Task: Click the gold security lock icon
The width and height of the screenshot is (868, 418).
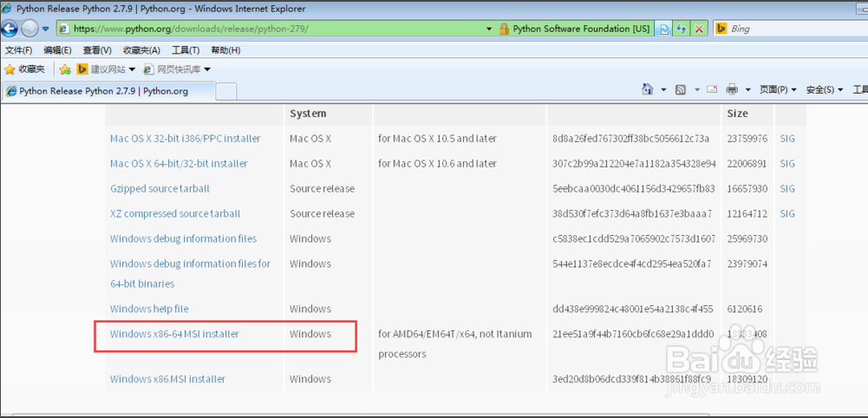Action: coord(504,29)
